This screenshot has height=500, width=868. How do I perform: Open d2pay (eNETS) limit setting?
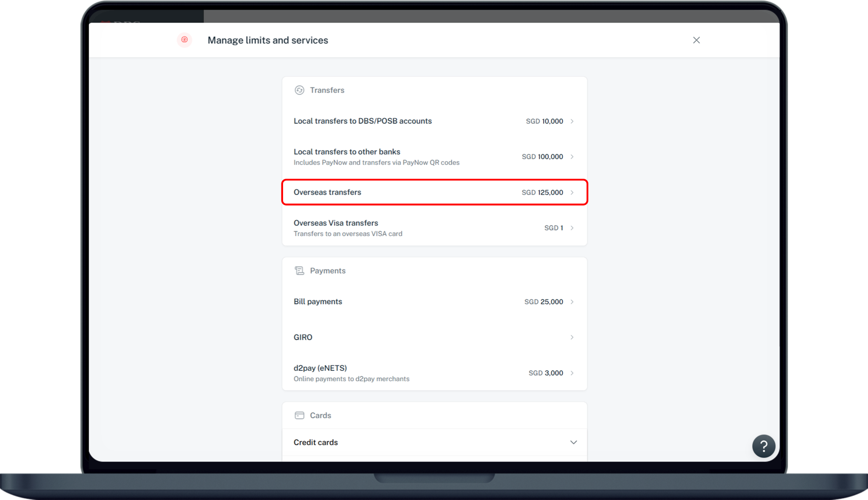[320, 368]
